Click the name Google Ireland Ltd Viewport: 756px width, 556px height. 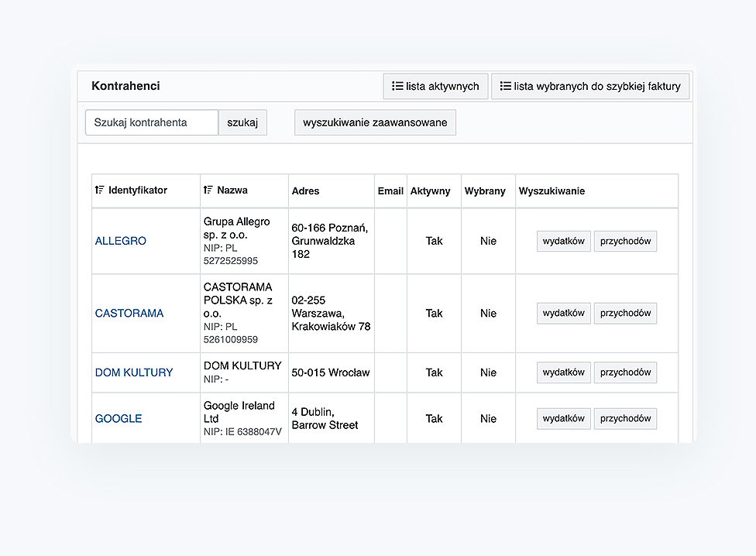pyautogui.click(x=239, y=412)
